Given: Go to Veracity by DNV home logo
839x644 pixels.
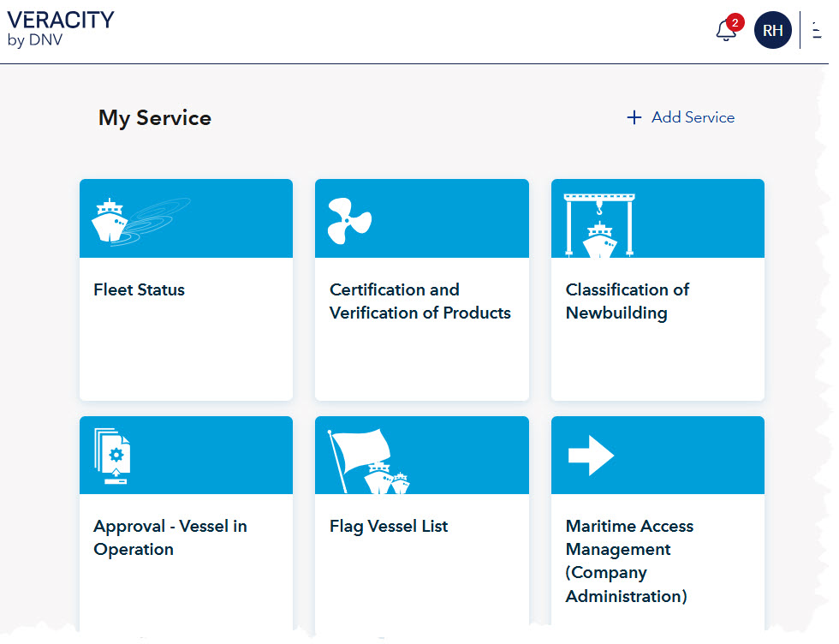Looking at the screenshot, I should 60,28.
